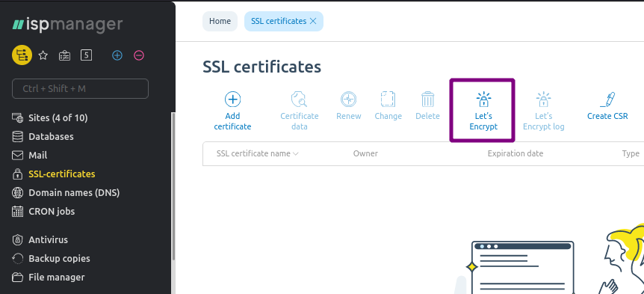The height and width of the screenshot is (294, 644).
Task: Open Mail in the sidebar
Action: click(x=38, y=156)
